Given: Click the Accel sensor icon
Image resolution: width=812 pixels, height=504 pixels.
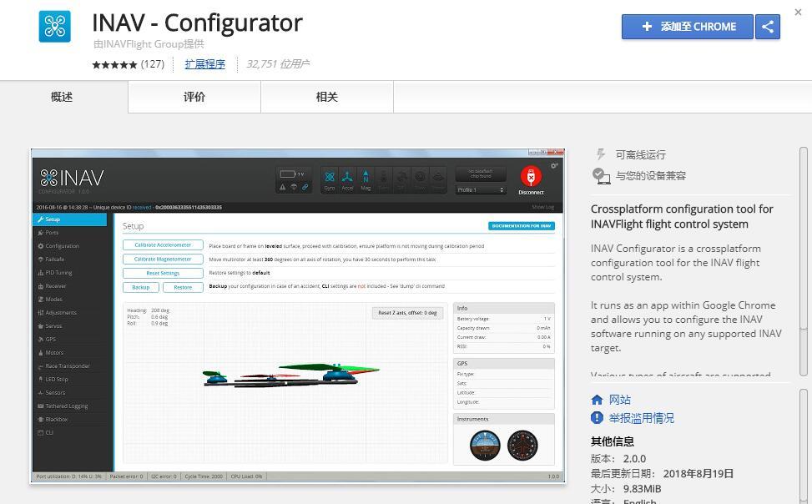Looking at the screenshot, I should (x=347, y=178).
